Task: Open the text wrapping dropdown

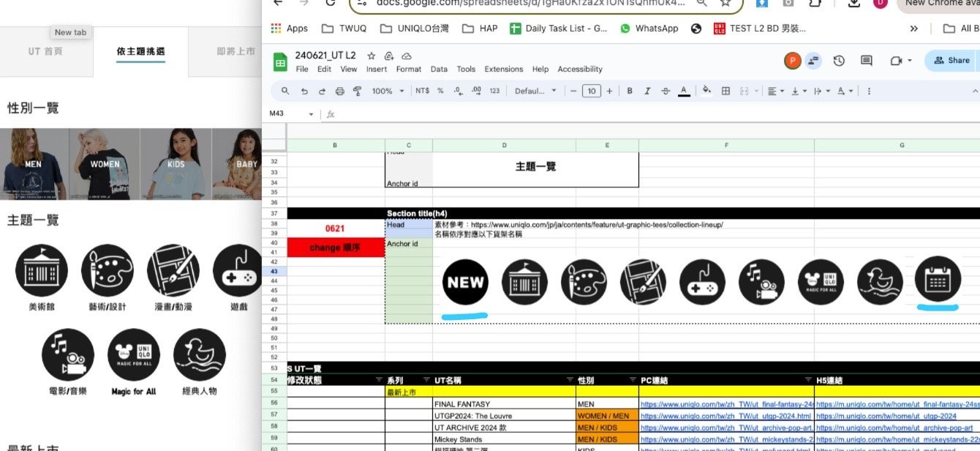Action: 821,92
